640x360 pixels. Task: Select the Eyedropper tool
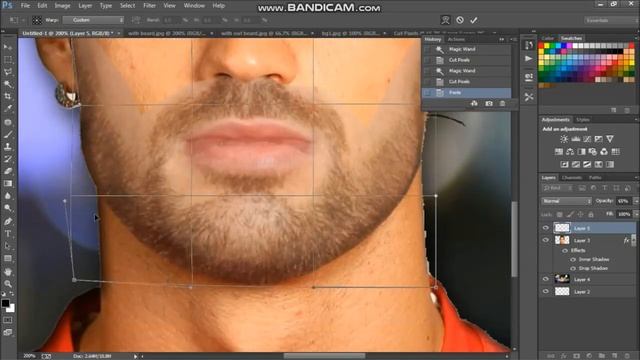(8, 109)
